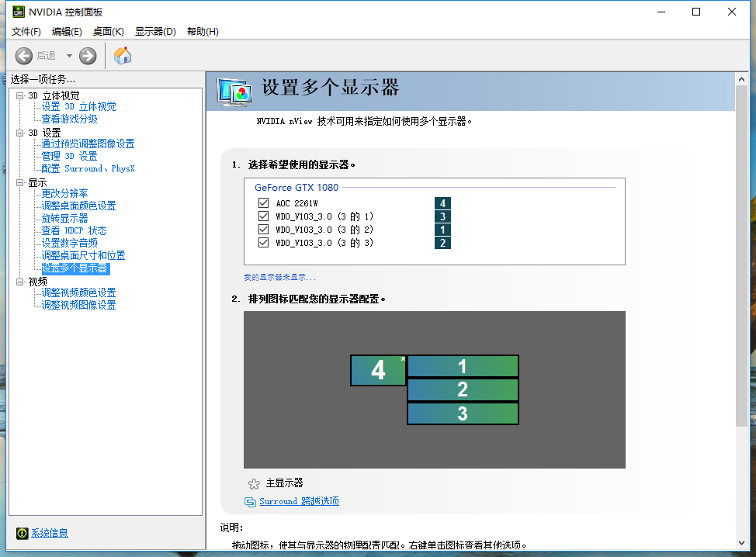
Task: Collapse the 视频 tree node
Action: (19, 282)
